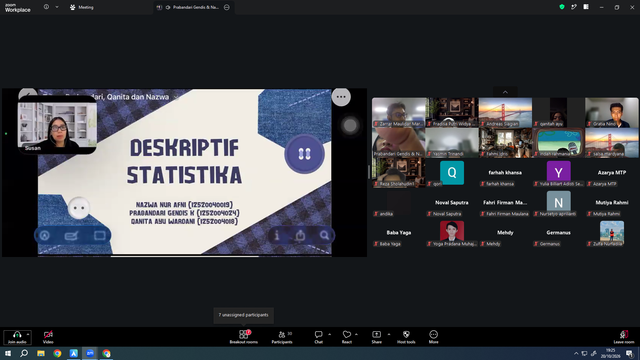The image size is (640, 360).
Task: Open File Explorer from taskbar
Action: coord(41,353)
